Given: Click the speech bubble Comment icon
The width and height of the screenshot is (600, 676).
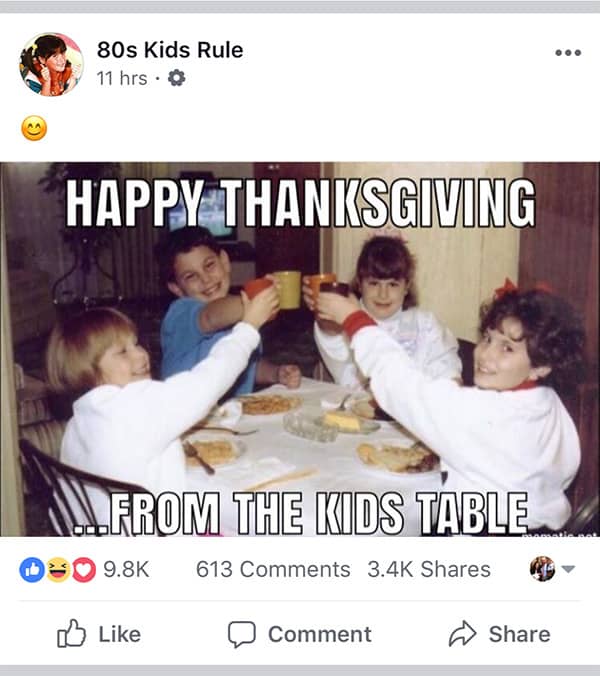Looking at the screenshot, I should tap(242, 634).
